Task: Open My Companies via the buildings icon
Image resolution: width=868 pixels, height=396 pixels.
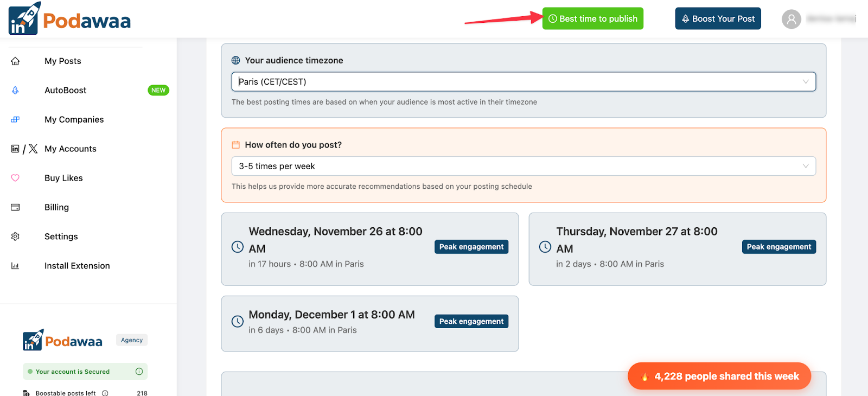Action: click(15, 119)
